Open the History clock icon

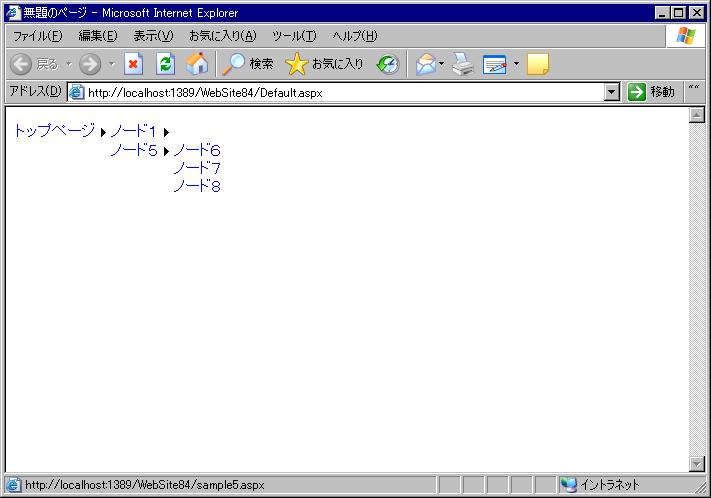pyautogui.click(x=388, y=64)
